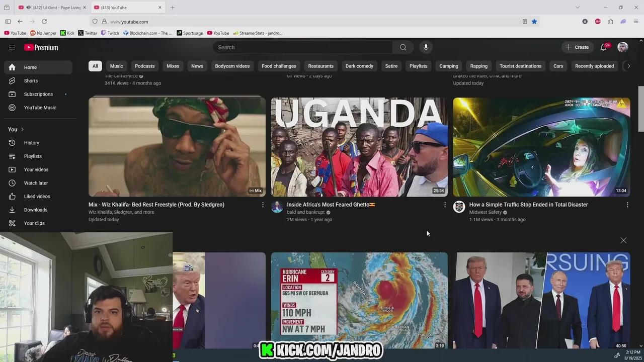Open the list all tabs dropdown
644x362 pixels.
pos(578,8)
